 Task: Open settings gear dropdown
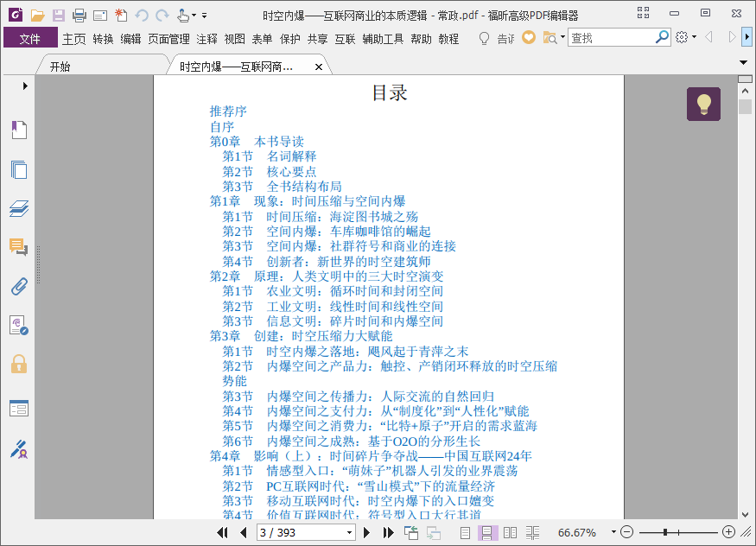point(686,37)
